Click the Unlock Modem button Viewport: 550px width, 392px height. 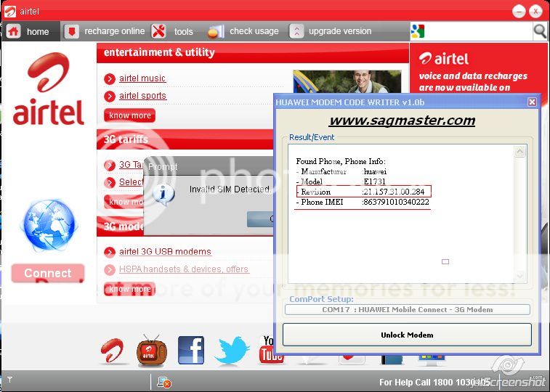407,335
